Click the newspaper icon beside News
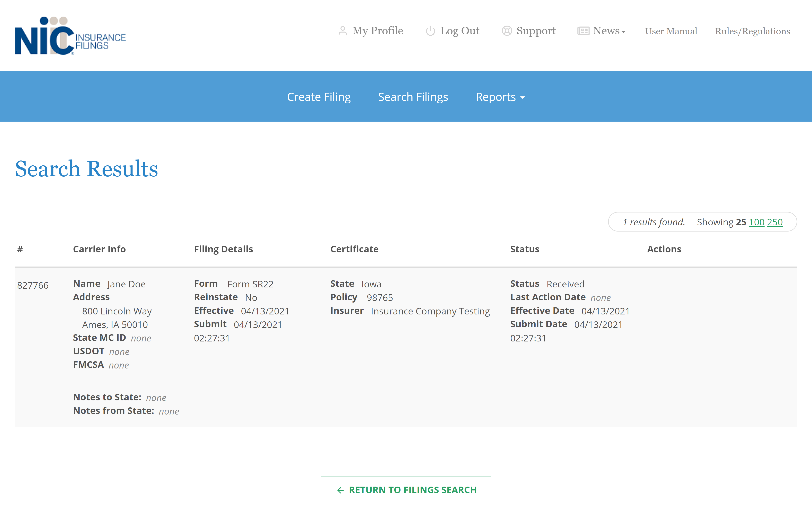812x522 pixels. 583,31
